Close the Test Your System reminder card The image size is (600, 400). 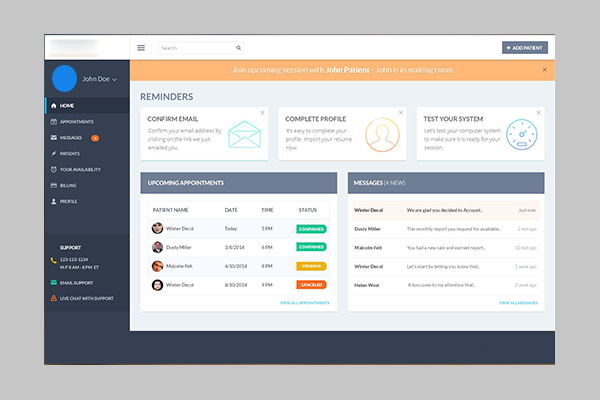[538, 112]
